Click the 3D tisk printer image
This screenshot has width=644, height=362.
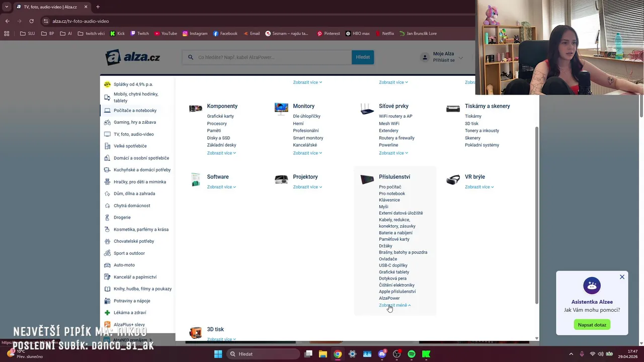click(x=196, y=332)
